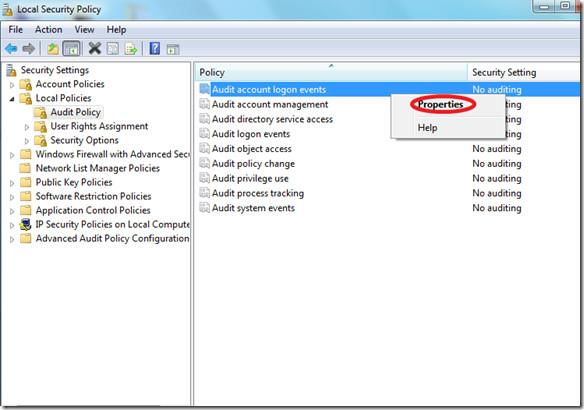Choose Help from the context menu
584x410 pixels.
coord(427,128)
